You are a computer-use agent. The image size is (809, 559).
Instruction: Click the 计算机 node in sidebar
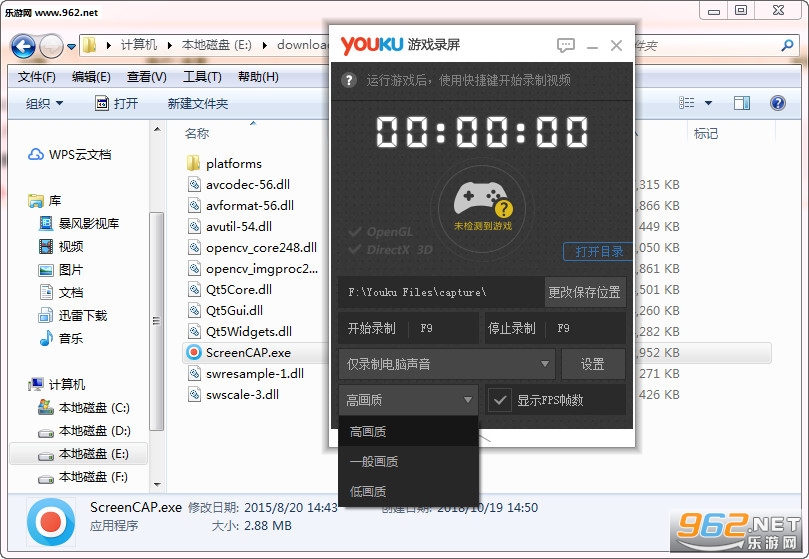point(57,385)
